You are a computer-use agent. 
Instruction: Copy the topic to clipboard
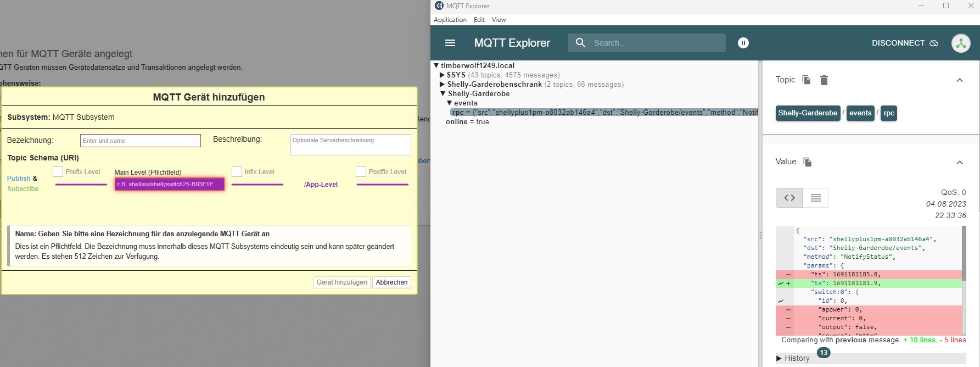(806, 80)
